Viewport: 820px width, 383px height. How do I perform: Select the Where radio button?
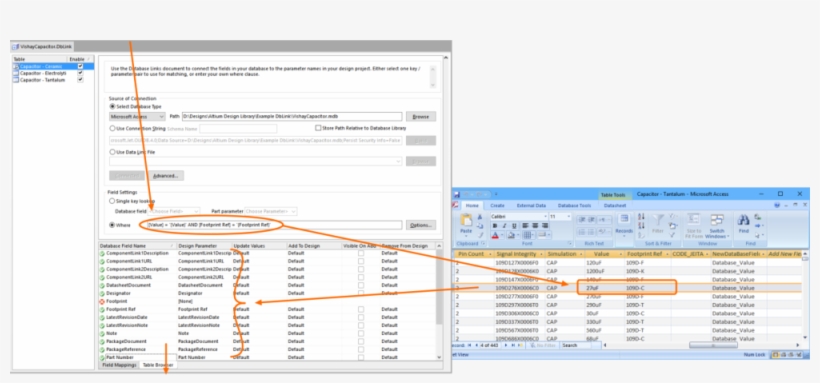click(112, 225)
